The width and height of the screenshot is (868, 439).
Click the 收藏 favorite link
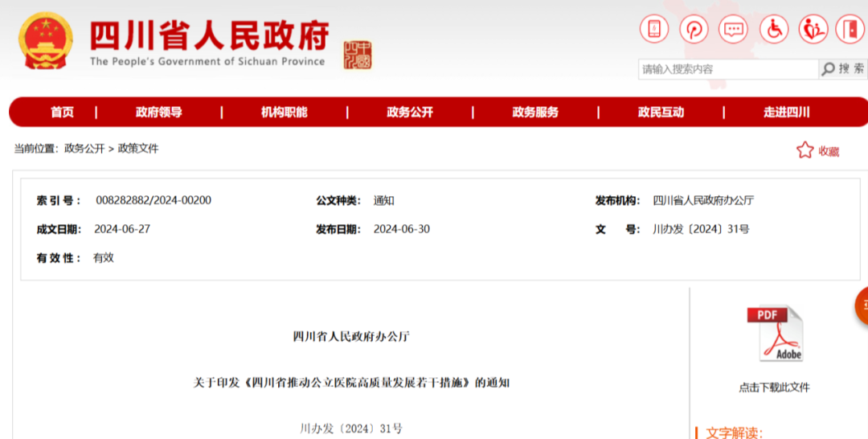tap(829, 151)
